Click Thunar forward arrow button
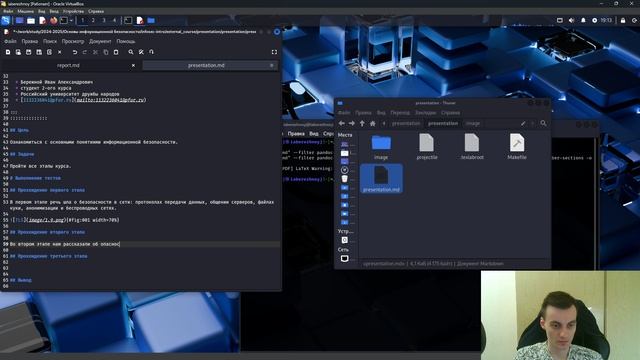Screen dimensions: 640x360 coord(352,123)
